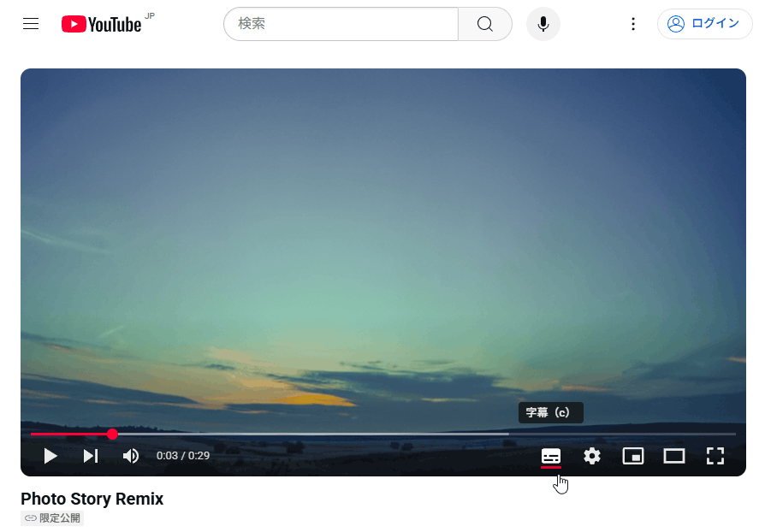Open the hamburger guide menu
The height and width of the screenshot is (532, 765).
pos(31,23)
